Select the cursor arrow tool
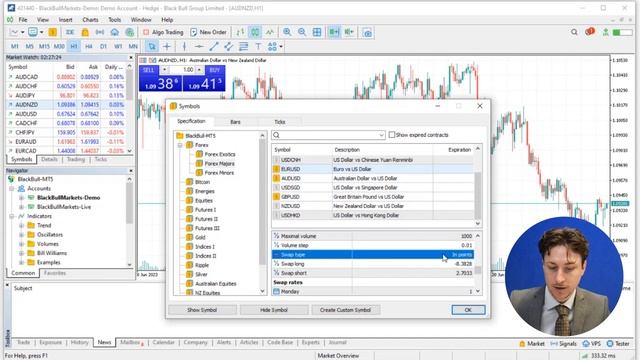Image resolution: width=640 pixels, height=360 pixels. pos(152,47)
